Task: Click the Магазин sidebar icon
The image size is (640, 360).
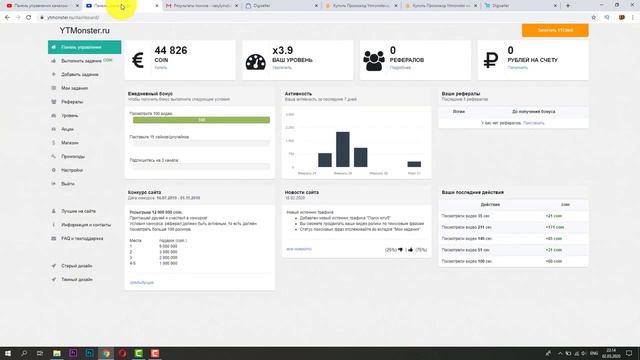Action: [x=53, y=143]
